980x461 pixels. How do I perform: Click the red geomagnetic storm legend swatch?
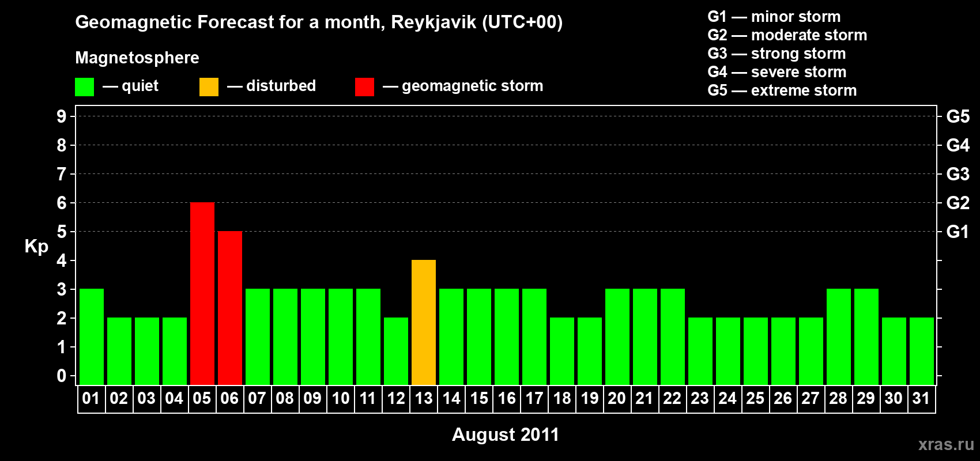coord(364,87)
